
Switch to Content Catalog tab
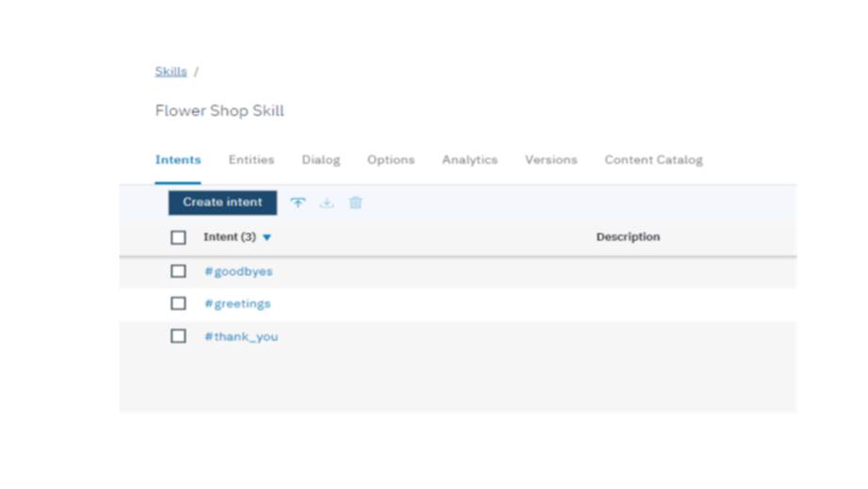click(653, 160)
